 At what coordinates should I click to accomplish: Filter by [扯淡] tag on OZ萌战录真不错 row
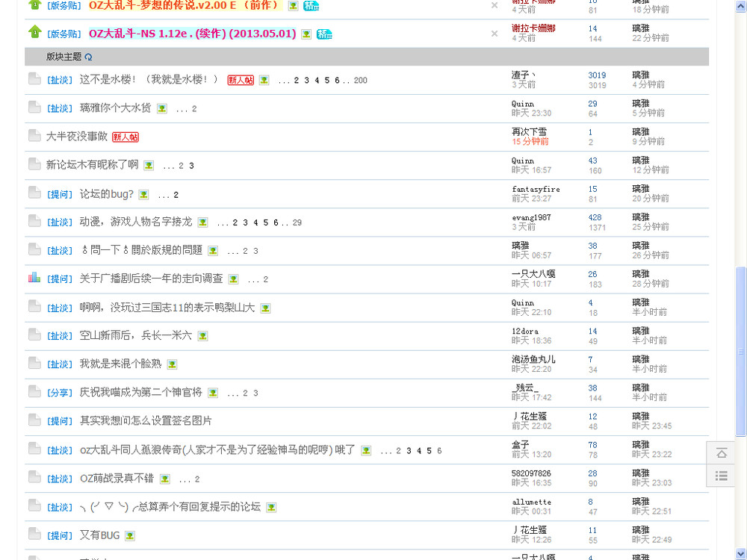pos(60,479)
